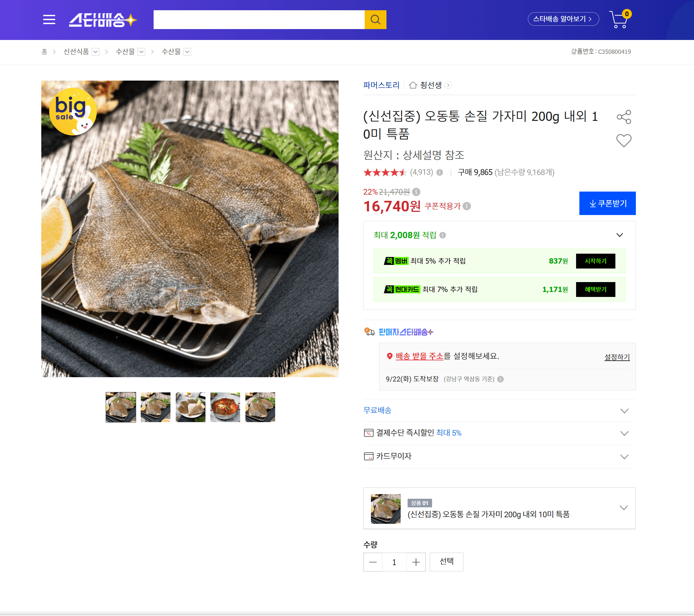694x616 pixels.
Task: Click the 선택 button
Action: pyautogui.click(x=447, y=562)
